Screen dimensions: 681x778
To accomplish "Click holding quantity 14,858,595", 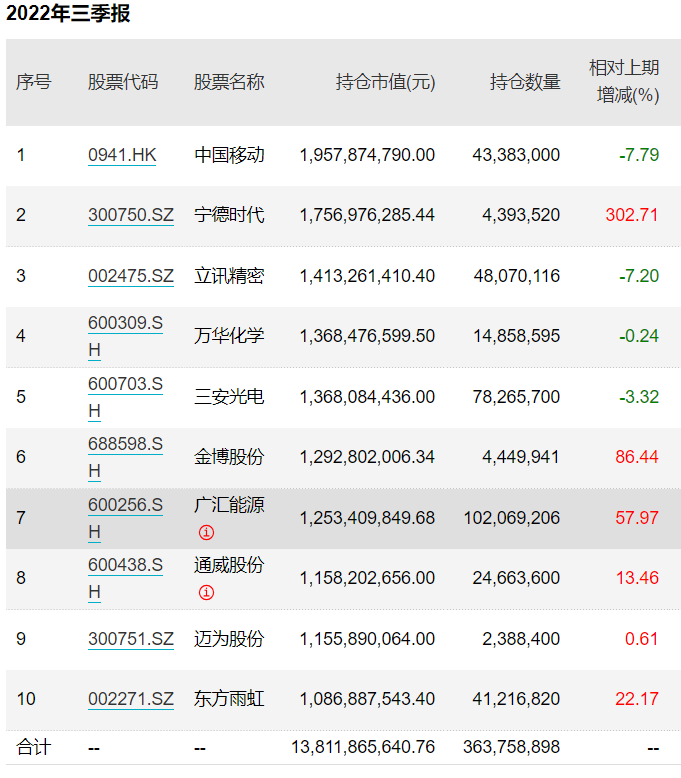I will point(516,336).
